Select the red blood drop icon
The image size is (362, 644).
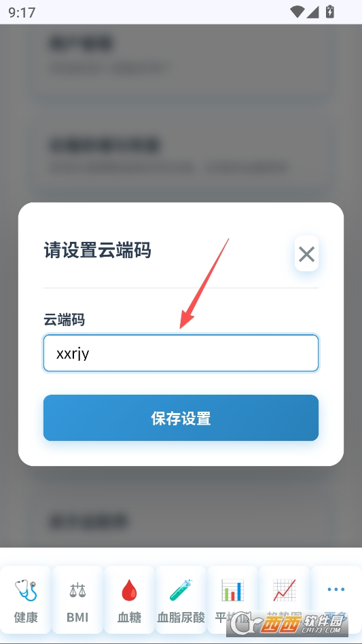point(129,590)
